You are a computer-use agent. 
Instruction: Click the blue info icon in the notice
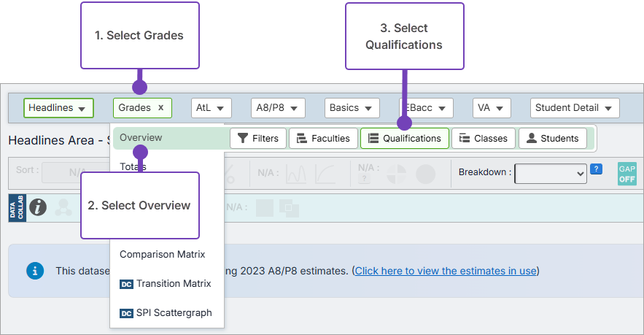pyautogui.click(x=34, y=271)
